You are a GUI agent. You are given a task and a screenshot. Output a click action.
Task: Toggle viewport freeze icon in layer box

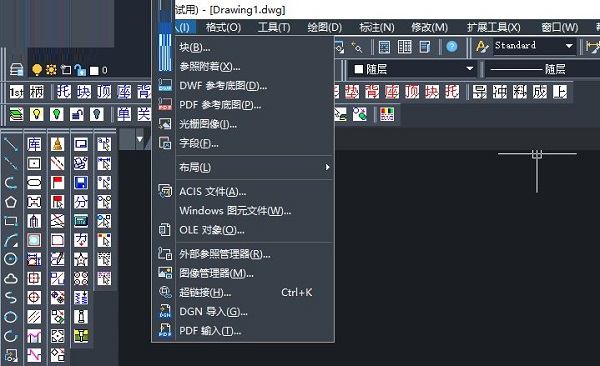[x=66, y=70]
